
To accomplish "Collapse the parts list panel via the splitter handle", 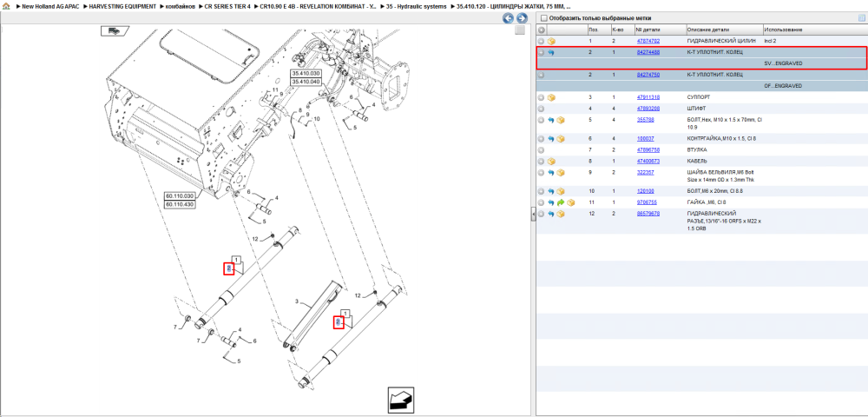I will [534, 214].
